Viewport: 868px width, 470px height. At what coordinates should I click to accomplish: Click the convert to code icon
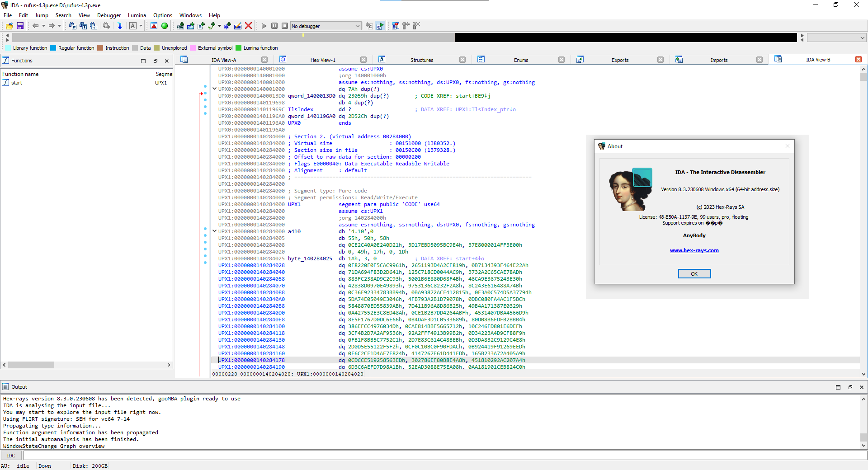click(180, 26)
